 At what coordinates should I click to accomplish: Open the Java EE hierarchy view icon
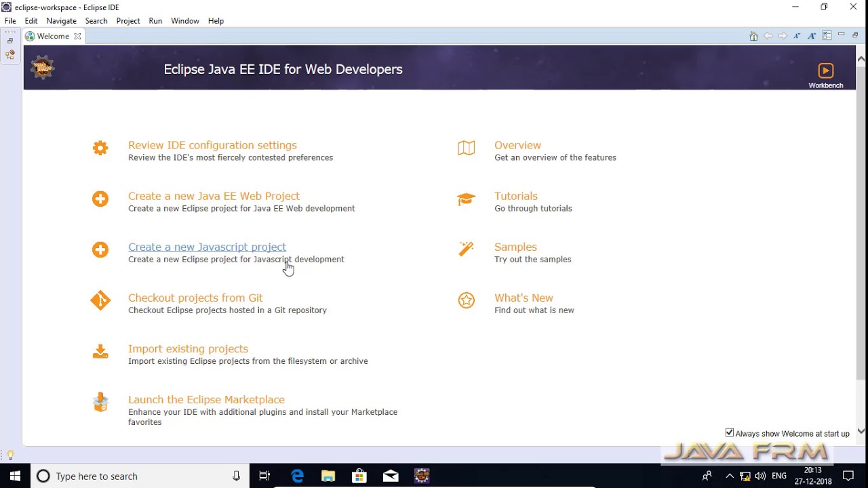10,56
